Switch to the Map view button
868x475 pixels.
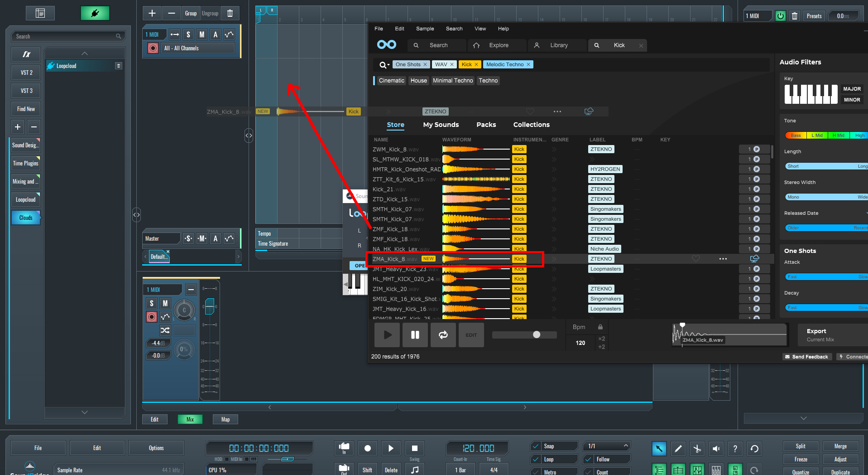point(225,419)
